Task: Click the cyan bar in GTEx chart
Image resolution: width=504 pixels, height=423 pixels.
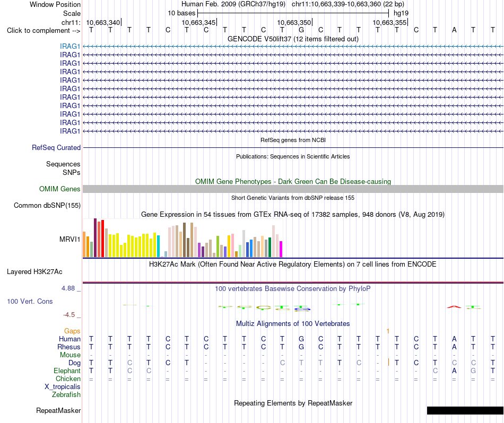Action: point(158,246)
